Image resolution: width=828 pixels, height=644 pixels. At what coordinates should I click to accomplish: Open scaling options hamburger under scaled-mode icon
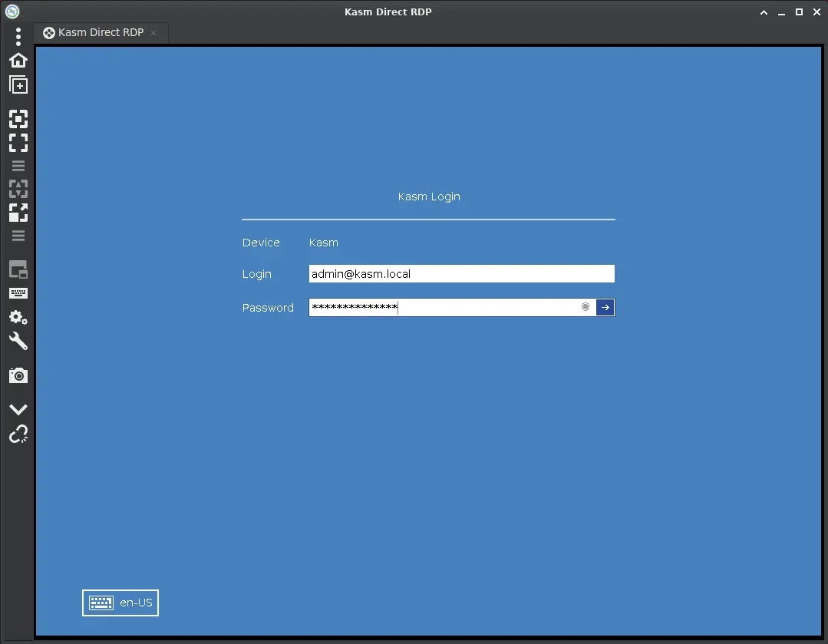pos(18,236)
